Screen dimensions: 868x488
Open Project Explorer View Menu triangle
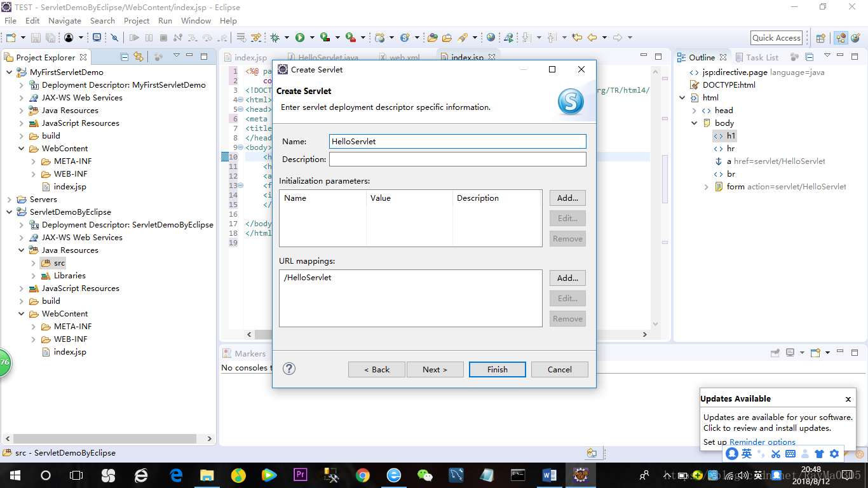[x=176, y=56]
